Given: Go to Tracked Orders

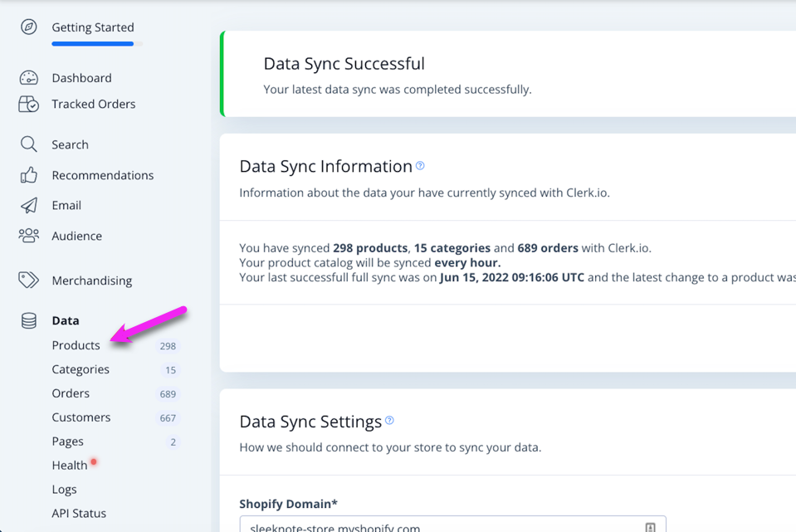Looking at the screenshot, I should pyautogui.click(x=94, y=104).
